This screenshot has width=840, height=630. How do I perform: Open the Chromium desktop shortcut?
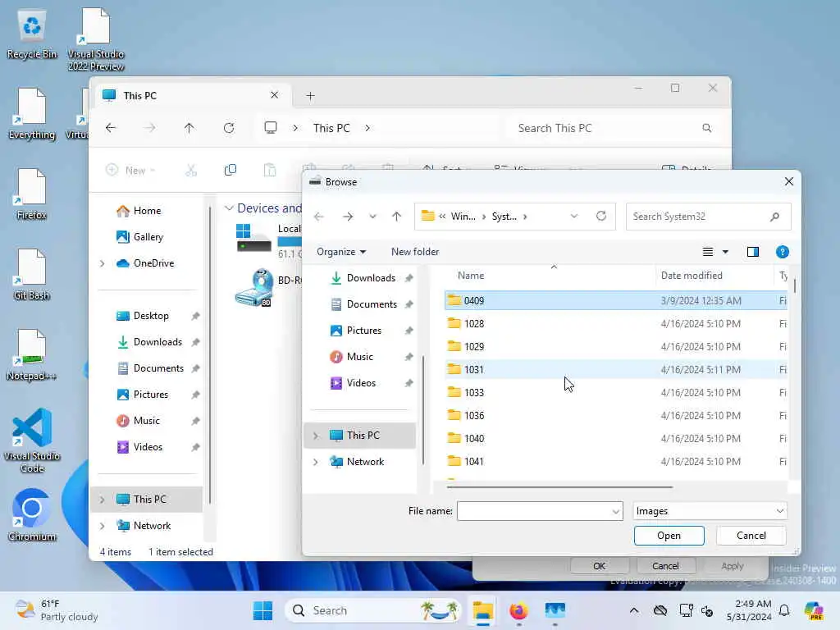point(32,515)
